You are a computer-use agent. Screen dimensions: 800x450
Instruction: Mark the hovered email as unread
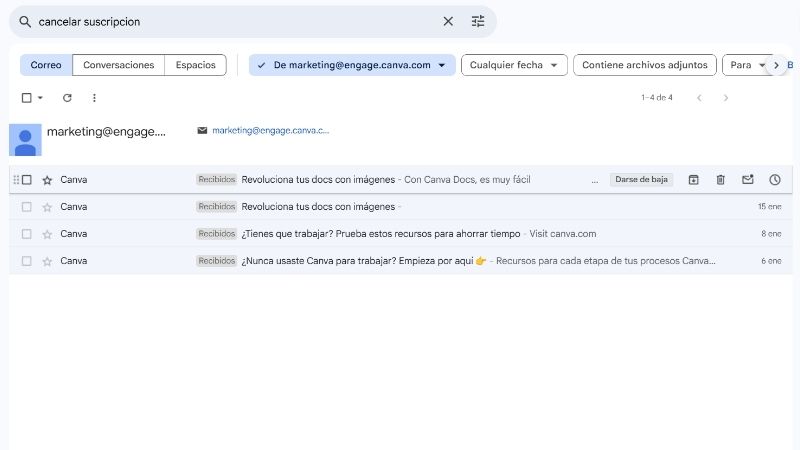pyautogui.click(x=747, y=180)
